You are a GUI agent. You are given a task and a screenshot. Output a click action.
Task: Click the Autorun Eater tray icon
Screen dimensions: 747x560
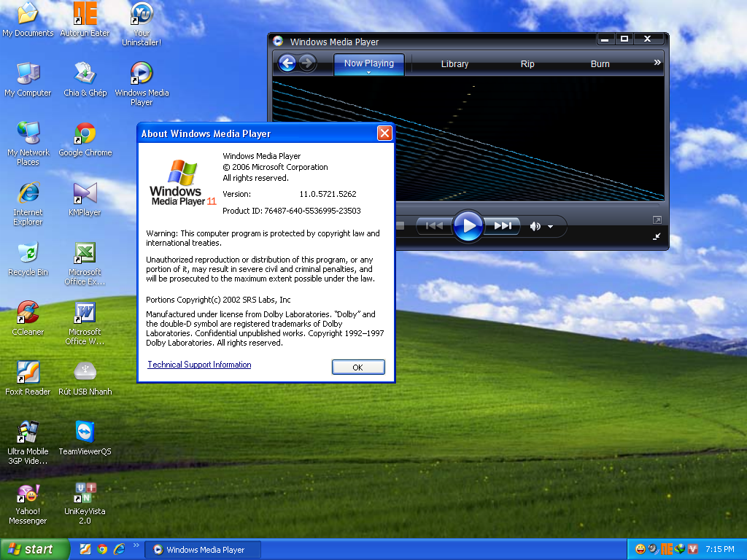(667, 549)
